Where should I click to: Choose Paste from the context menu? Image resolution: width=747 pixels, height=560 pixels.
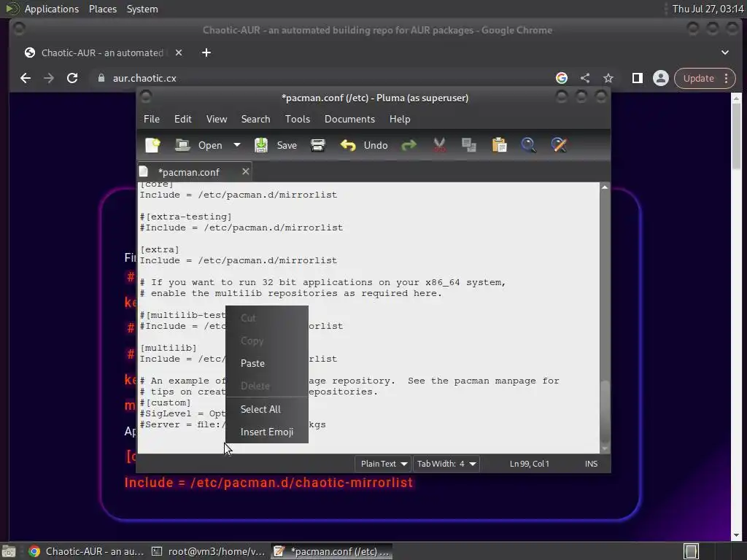pos(267,363)
